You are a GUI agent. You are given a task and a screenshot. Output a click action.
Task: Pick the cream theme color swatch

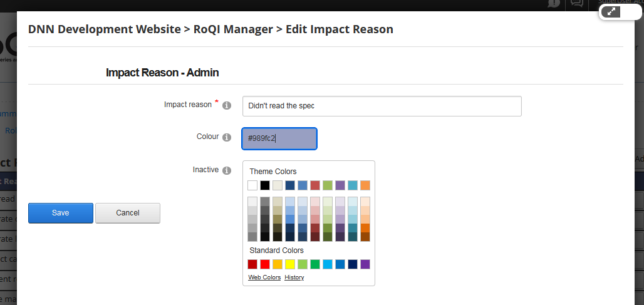pos(278,185)
